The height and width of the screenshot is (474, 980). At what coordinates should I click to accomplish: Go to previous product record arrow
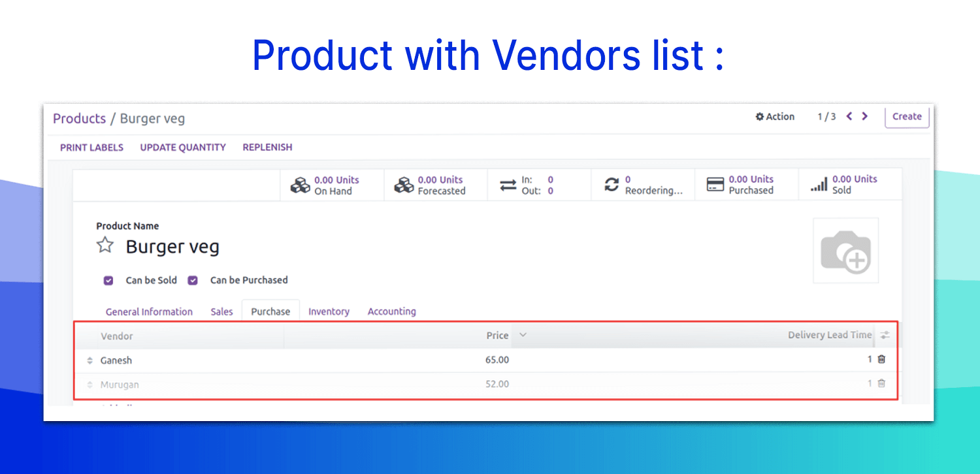pos(849,116)
